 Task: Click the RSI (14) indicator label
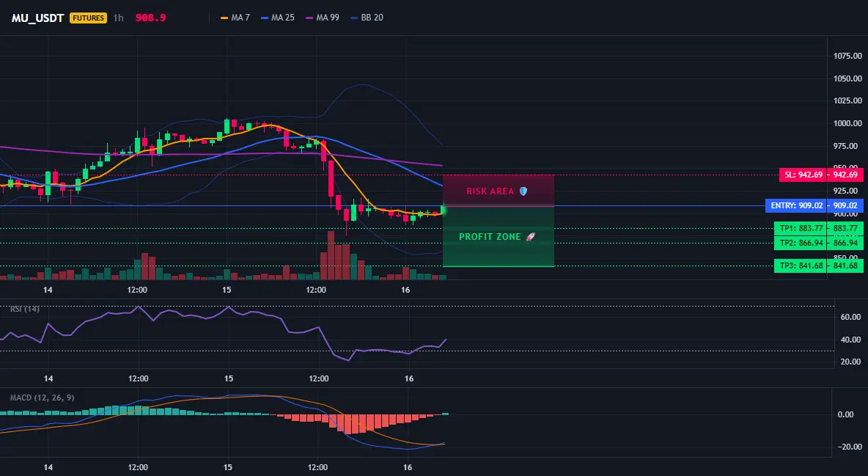tap(25, 309)
